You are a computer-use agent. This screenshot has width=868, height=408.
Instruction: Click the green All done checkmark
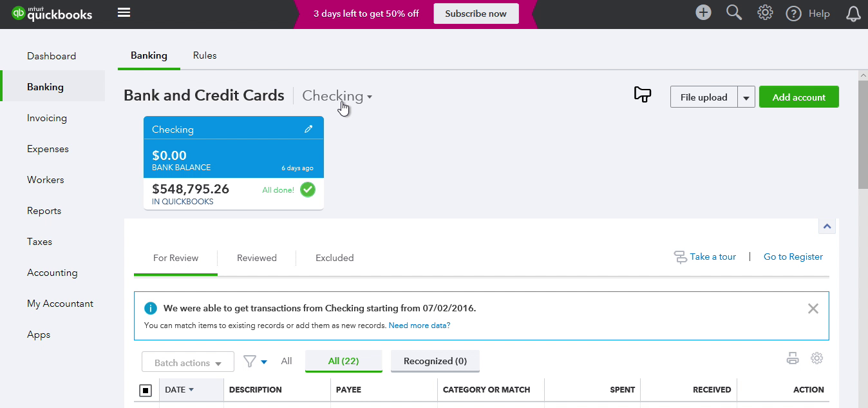tap(308, 189)
